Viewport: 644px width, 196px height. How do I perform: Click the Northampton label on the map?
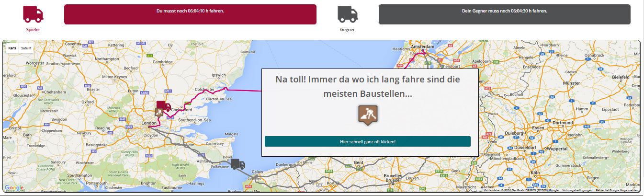point(107,59)
